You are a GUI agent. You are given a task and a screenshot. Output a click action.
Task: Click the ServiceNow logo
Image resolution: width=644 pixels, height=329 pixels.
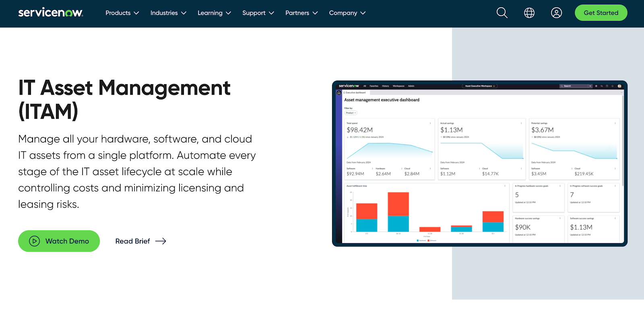tap(51, 13)
